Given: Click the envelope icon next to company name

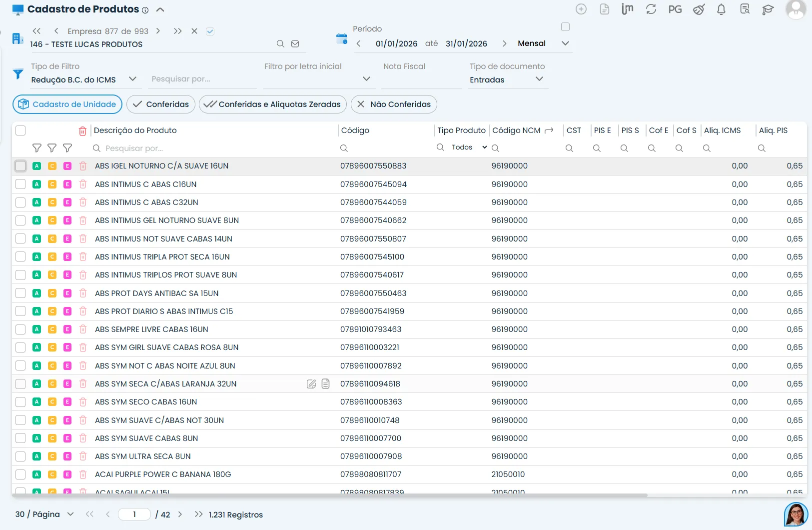Looking at the screenshot, I should 295,44.
